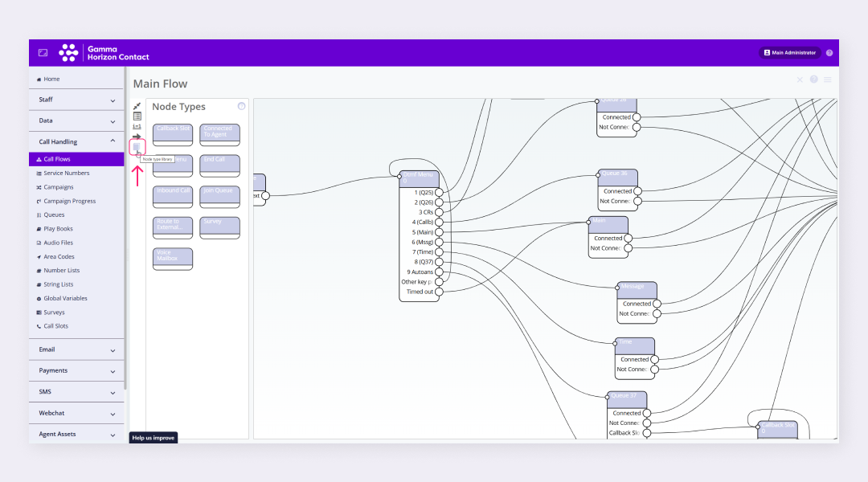Click Time node Connected output port
Screen dimensions: 868x482
click(654, 359)
